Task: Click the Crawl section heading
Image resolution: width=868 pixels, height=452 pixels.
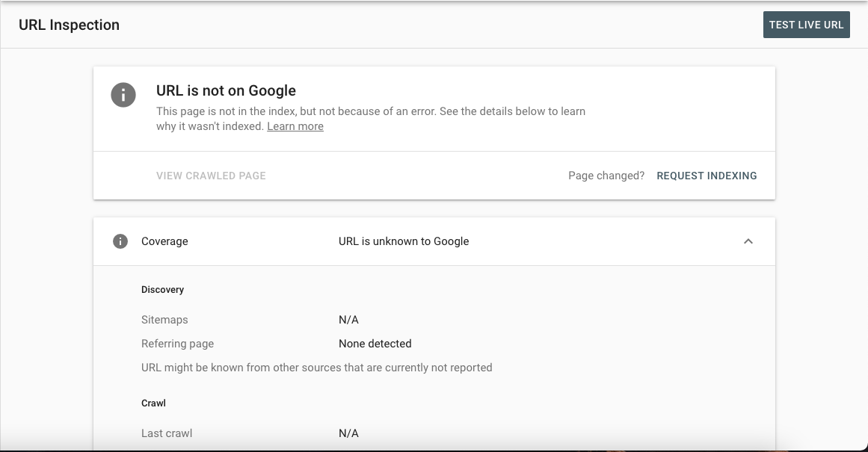Action: coord(153,403)
